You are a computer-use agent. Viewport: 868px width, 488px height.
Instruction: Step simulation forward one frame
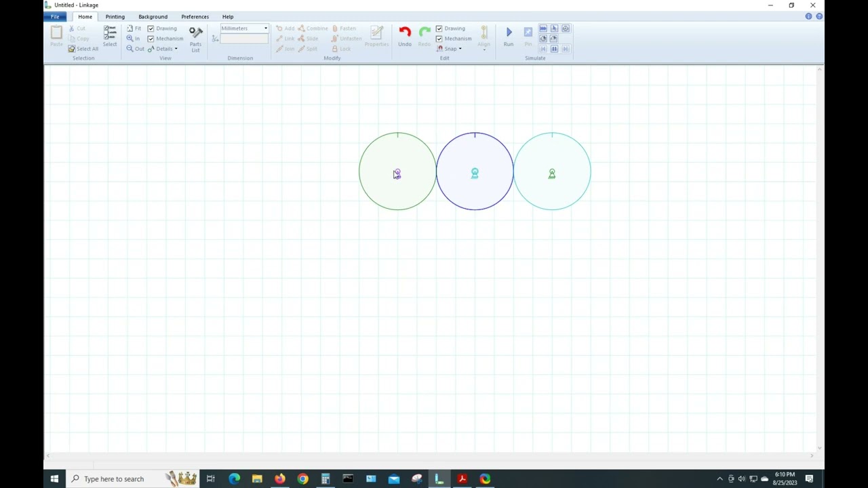[x=565, y=49]
